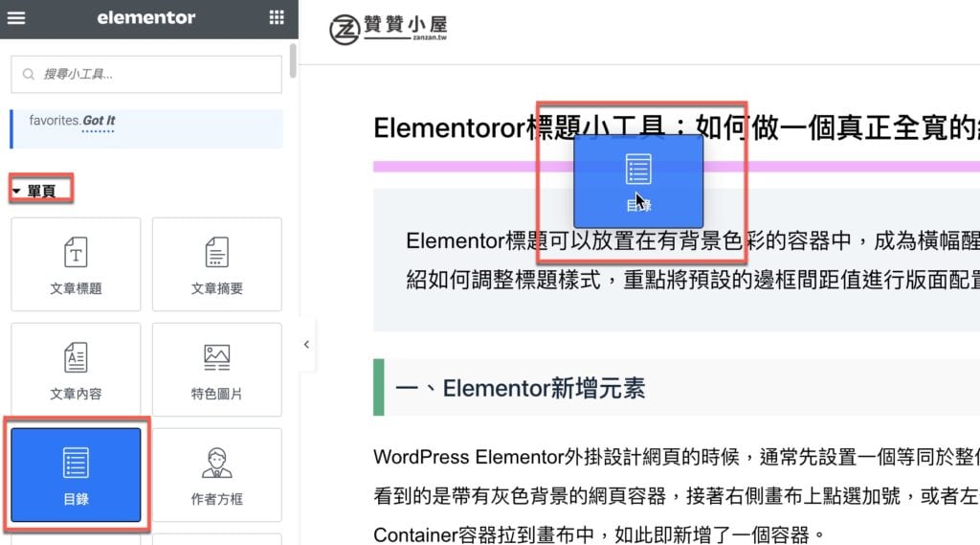Screen dimensions: 980x545
Task: Select the 文章摘要 widget
Action: click(x=217, y=264)
